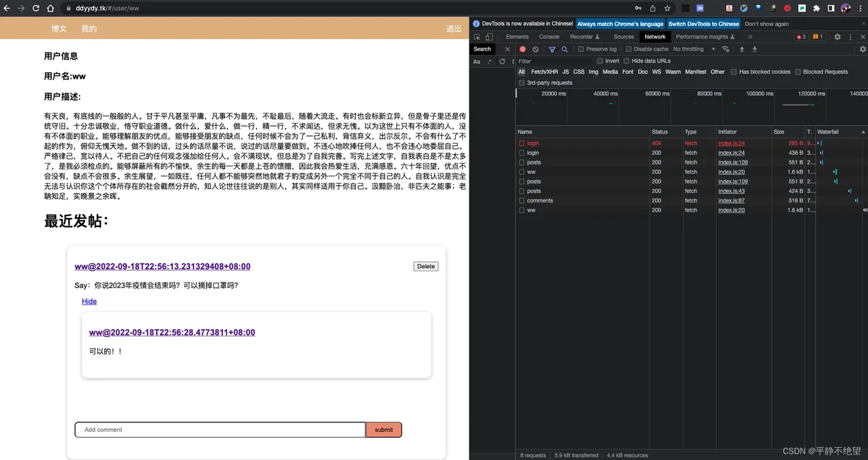This screenshot has width=868, height=460.
Task: Open network search magnifier icon
Action: (x=565, y=49)
